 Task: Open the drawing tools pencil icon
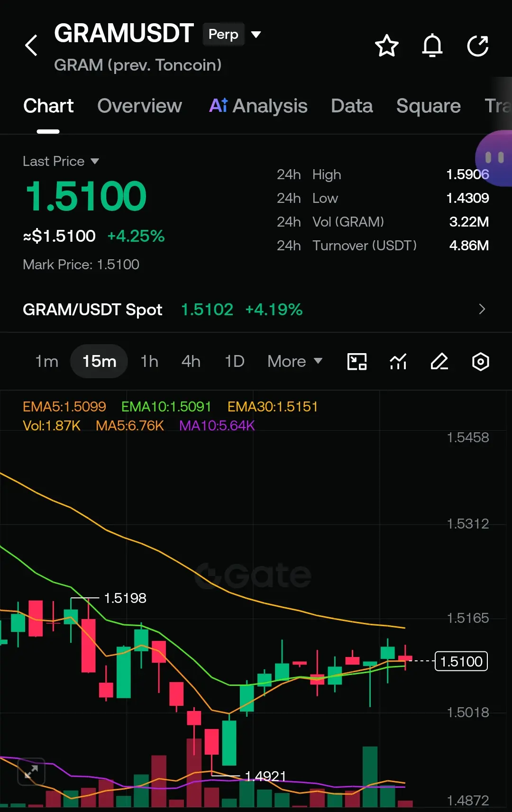pyautogui.click(x=439, y=362)
